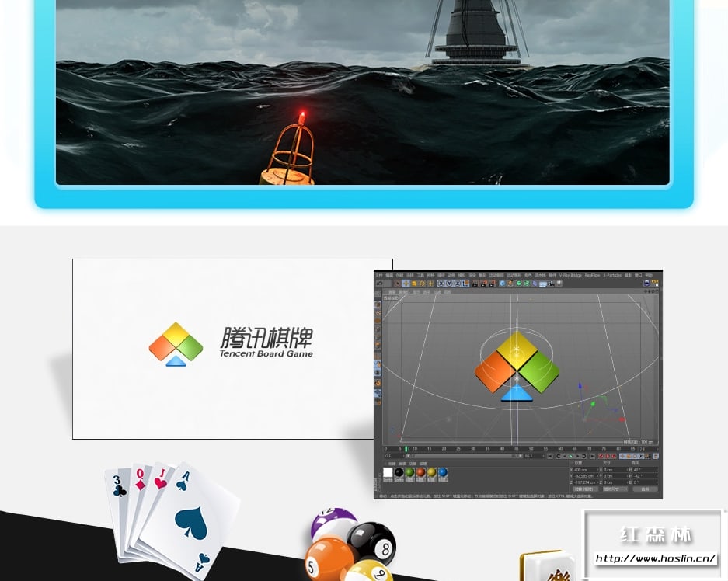
Task: Open the 编辑 (Edit) menu
Action: click(x=389, y=275)
